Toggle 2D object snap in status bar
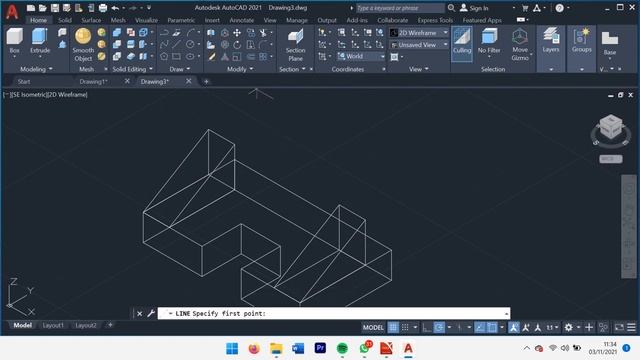Image resolution: width=640 pixels, height=360 pixels. [492, 327]
